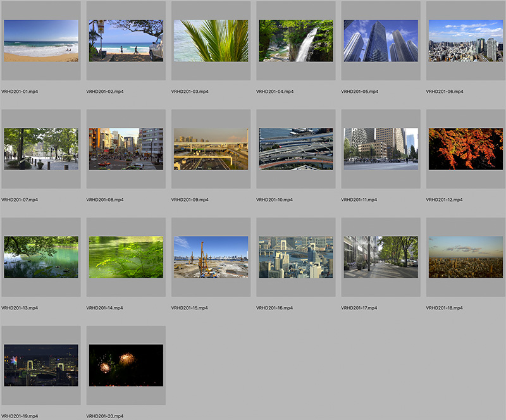Select the construction site thumbnail VRHD201-15
The image size is (506, 420).
[211, 257]
